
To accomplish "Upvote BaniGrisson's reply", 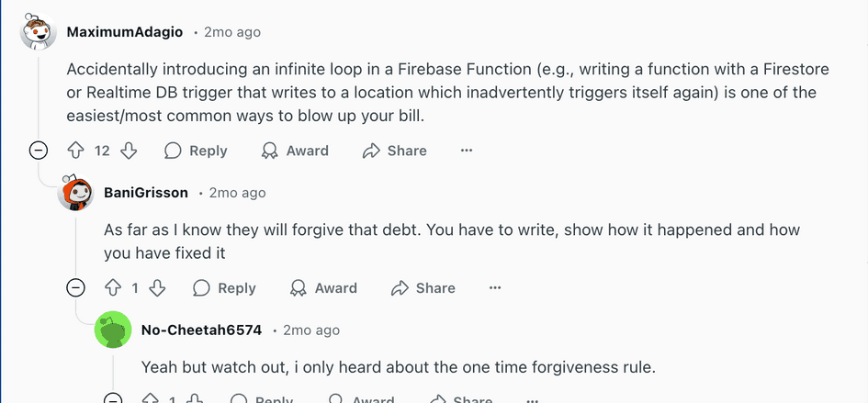I will click(113, 288).
